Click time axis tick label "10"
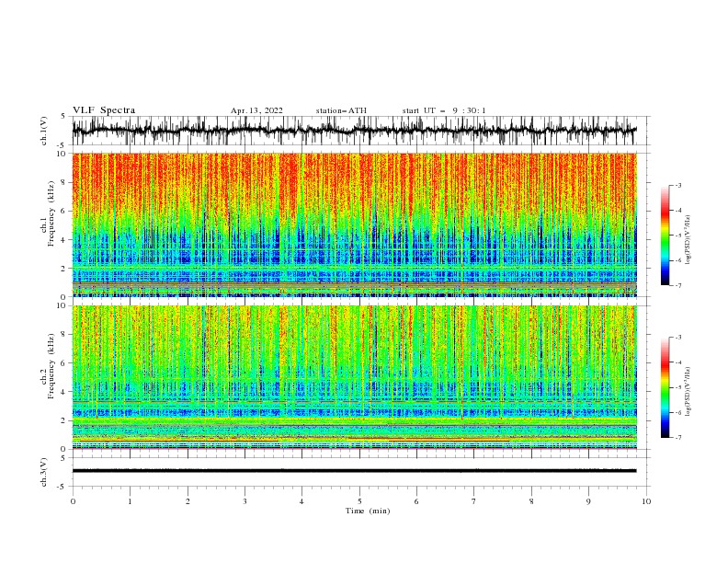The height and width of the screenshot is (563, 728). pyautogui.click(x=646, y=501)
